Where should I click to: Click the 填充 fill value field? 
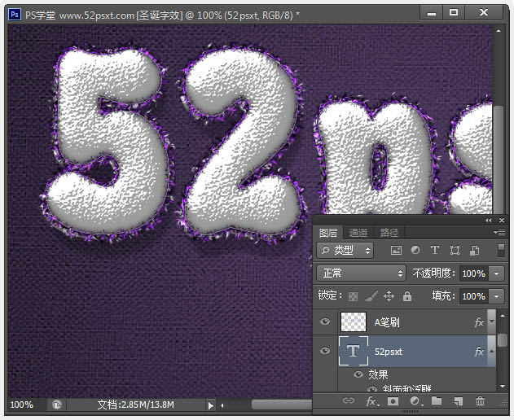click(474, 296)
